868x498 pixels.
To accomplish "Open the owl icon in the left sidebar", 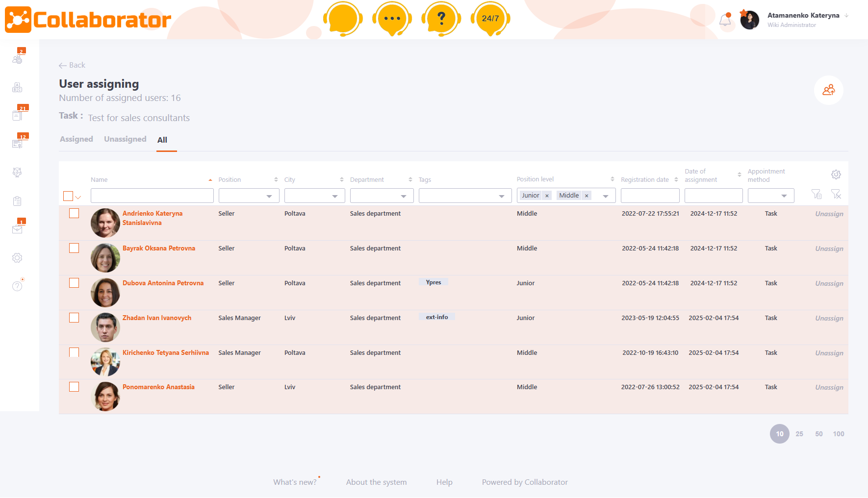I will 17,173.
